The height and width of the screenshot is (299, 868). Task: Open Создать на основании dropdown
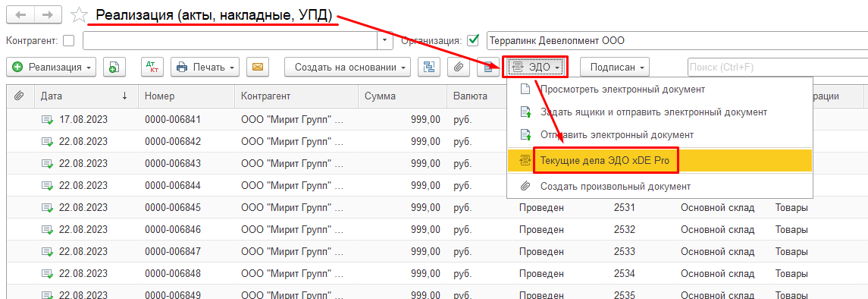click(x=348, y=67)
